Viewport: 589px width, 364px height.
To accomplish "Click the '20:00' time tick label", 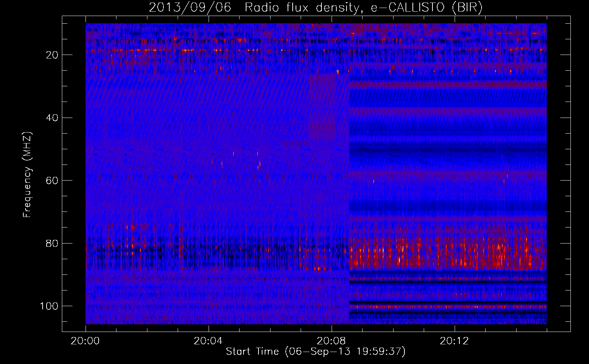I will (x=86, y=341).
